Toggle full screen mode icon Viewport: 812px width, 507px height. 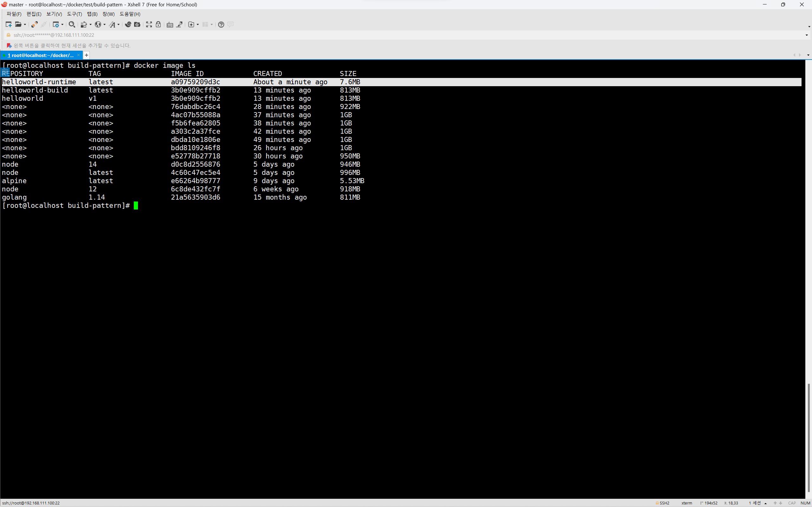click(149, 24)
